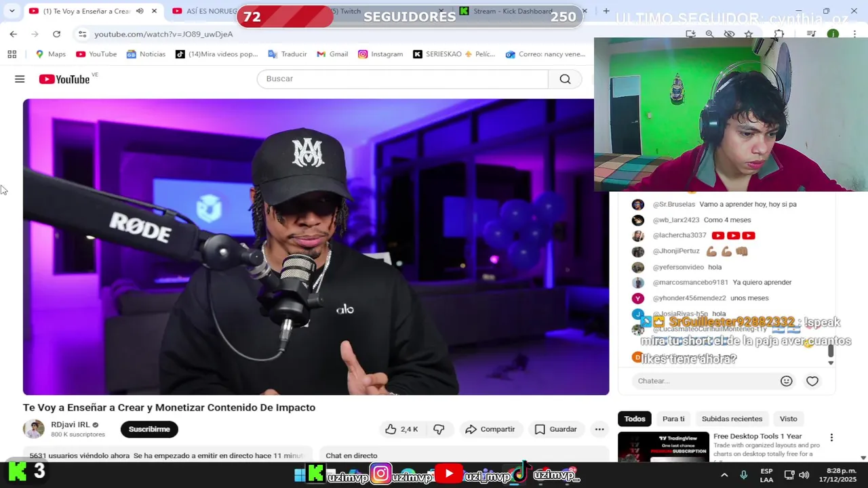Open the Traducir bookmark
The image size is (868, 488).
pyautogui.click(x=287, y=54)
